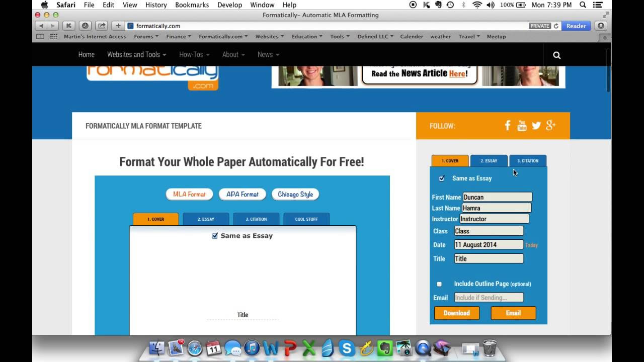
Task: Open the Reading List book icon
Action: tap(40, 37)
